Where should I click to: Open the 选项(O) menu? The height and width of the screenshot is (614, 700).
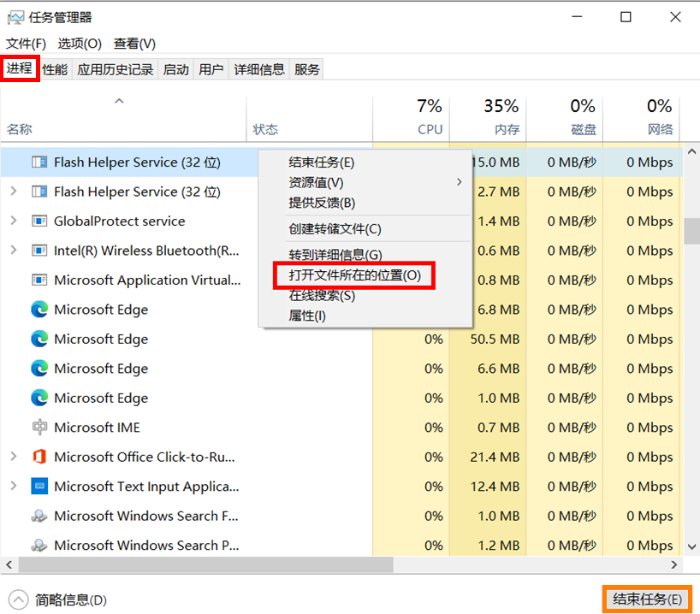point(80,44)
